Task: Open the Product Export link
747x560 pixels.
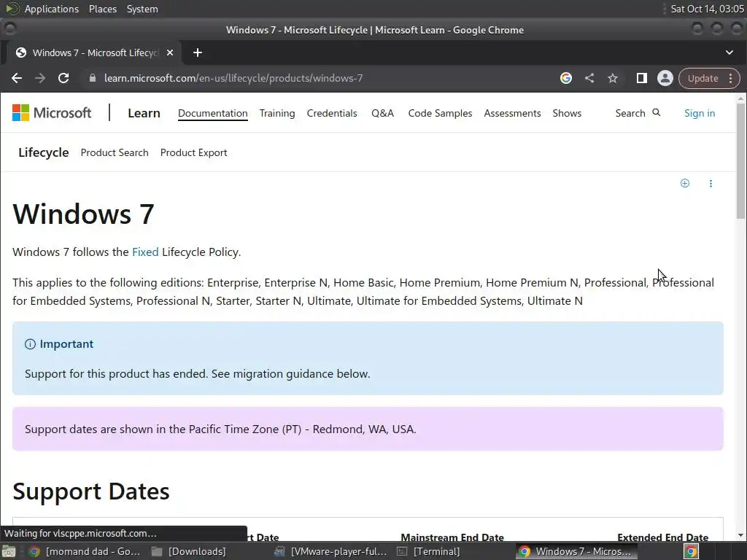Action: coord(193,153)
